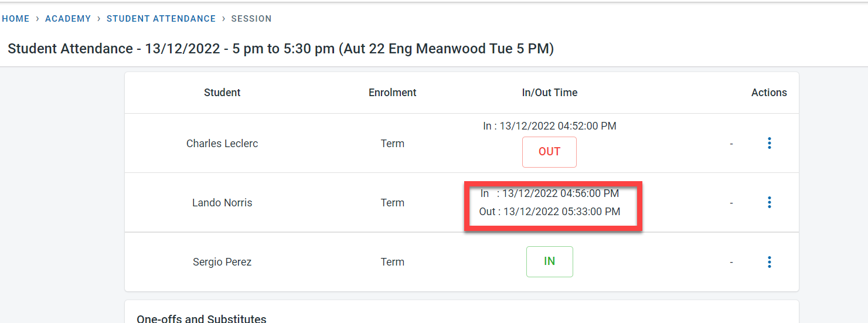The width and height of the screenshot is (868, 323).
Task: Select Sergio Perez student name
Action: click(x=222, y=262)
